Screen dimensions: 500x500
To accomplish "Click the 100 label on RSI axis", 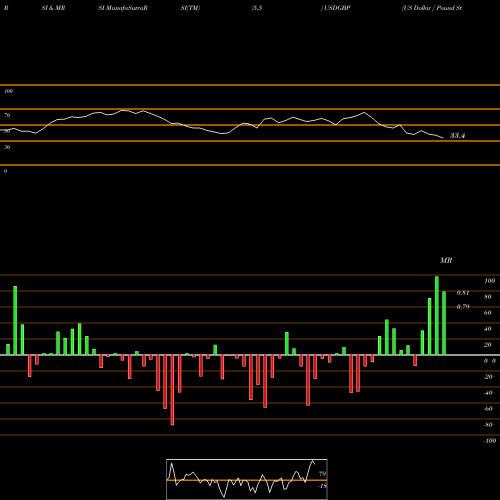I will (9, 91).
